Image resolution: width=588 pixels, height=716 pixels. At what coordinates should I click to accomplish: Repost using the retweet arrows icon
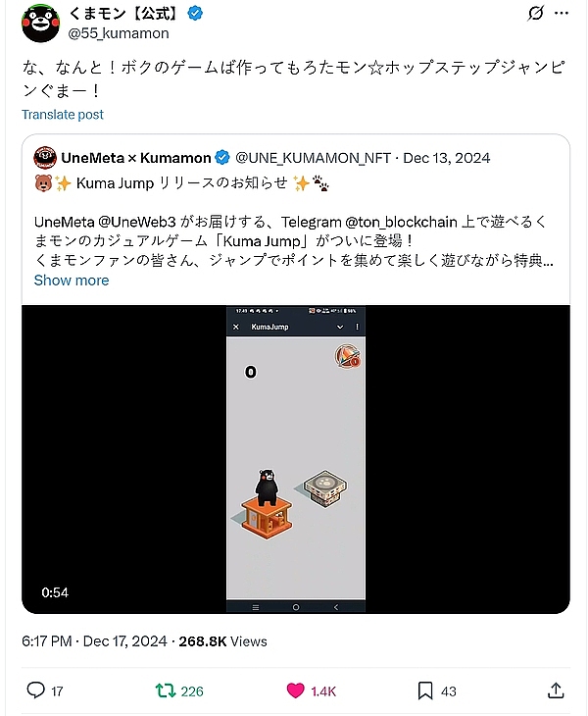(x=166, y=690)
